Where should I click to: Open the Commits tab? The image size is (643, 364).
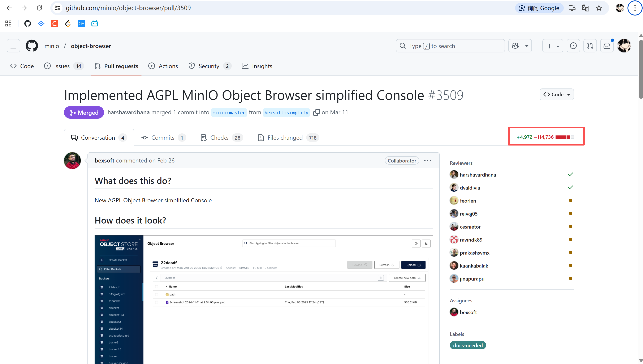pos(163,138)
